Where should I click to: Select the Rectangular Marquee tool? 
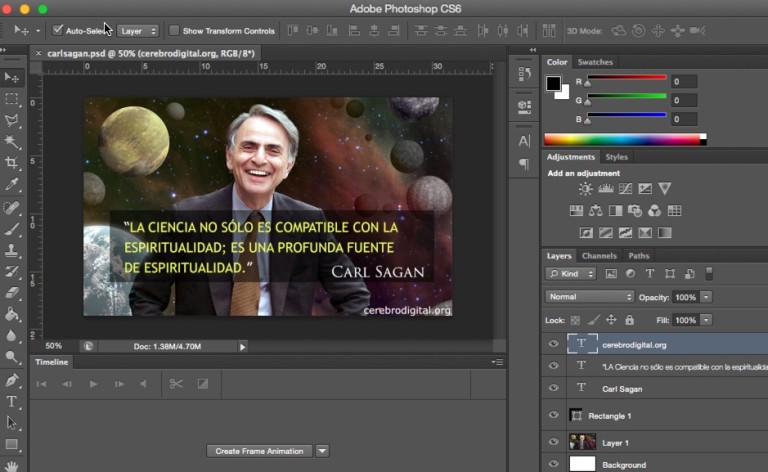click(12, 99)
